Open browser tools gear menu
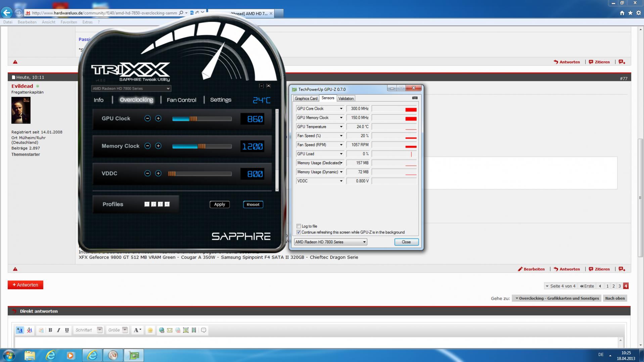Screen dimensions: 644x362 tap(638, 13)
